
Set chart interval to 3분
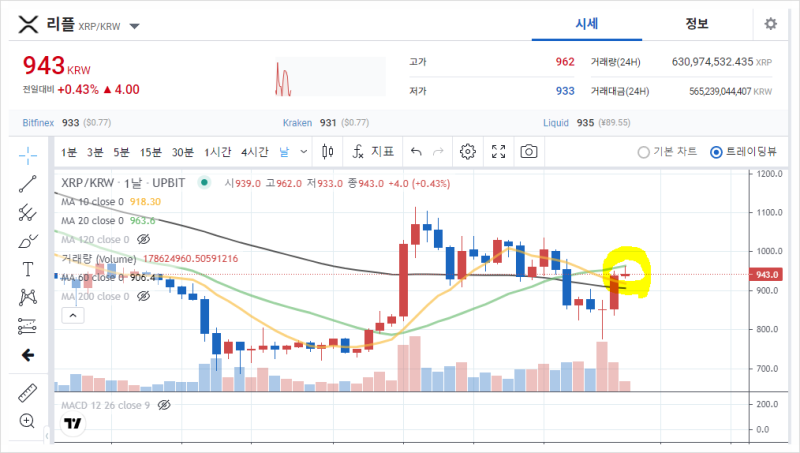95,152
